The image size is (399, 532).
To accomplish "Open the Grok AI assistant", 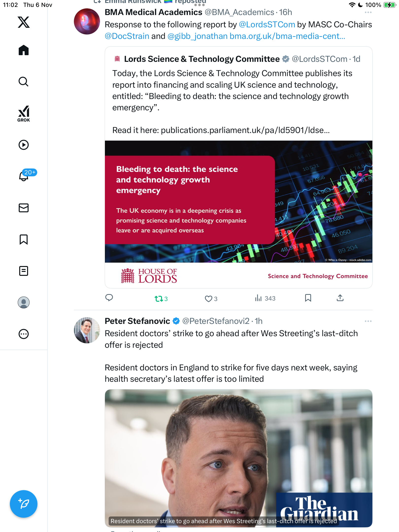I will point(24,114).
